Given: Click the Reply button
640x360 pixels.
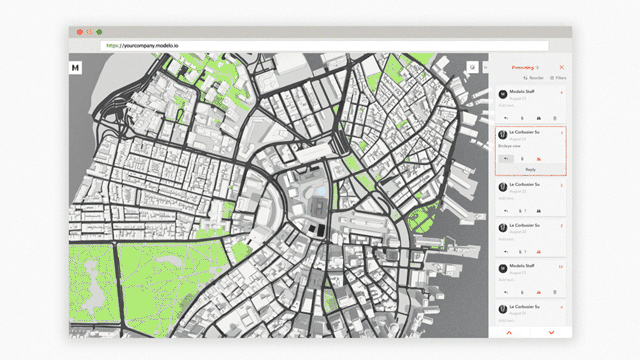Looking at the screenshot, I should coord(531,169).
